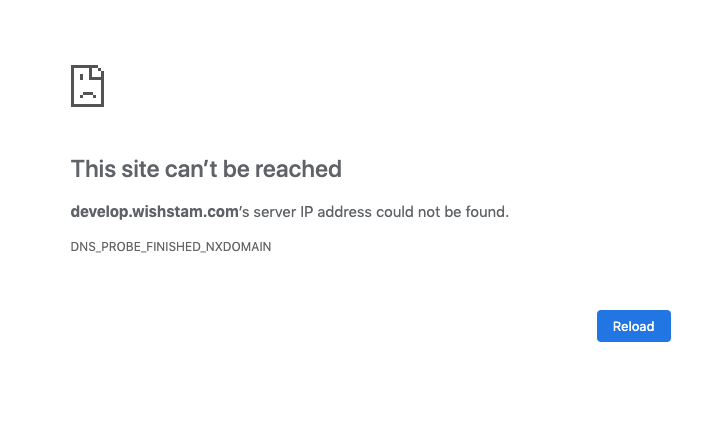Image resolution: width=722 pixels, height=437 pixels.
Task: Click 'NXDOMAIN' at the end of error code
Action: click(239, 247)
